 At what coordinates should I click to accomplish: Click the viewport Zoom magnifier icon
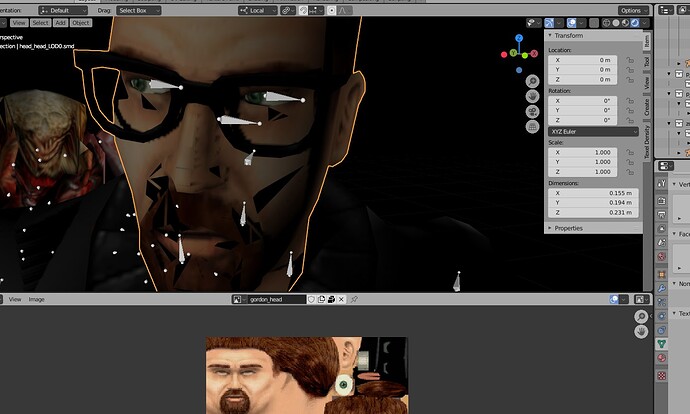tap(532, 81)
